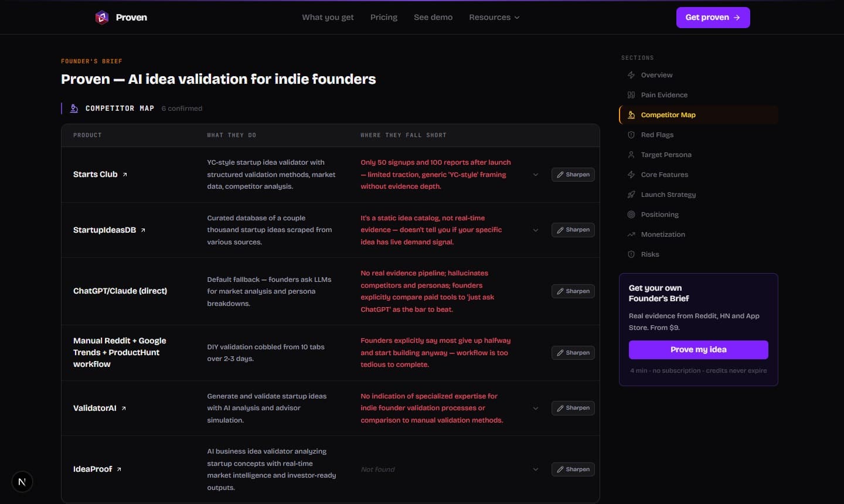Click the page title "Proven — AI idea validation"
The height and width of the screenshot is (504, 844).
click(219, 79)
